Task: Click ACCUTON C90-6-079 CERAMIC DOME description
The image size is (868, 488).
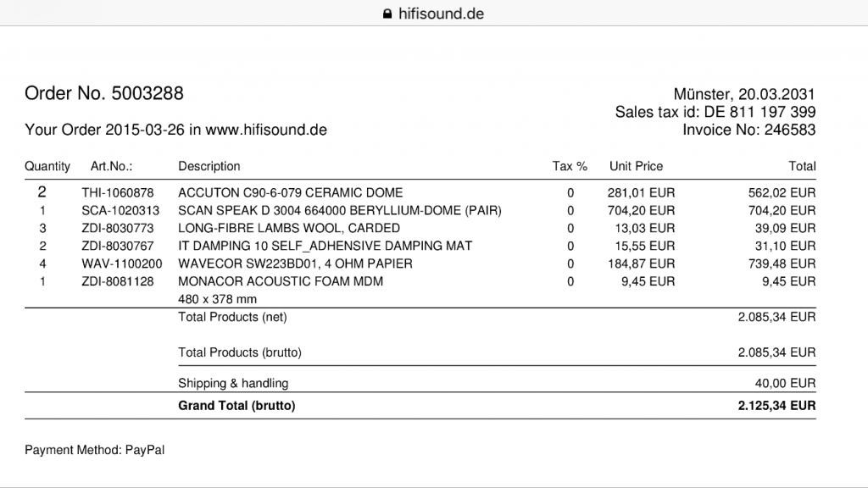Action: click(x=291, y=193)
